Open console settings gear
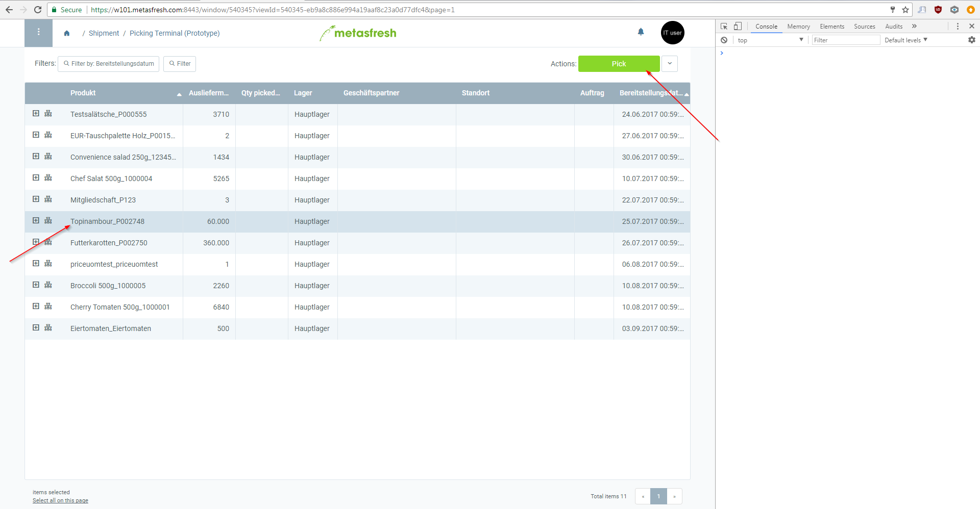980x509 pixels. pos(972,40)
